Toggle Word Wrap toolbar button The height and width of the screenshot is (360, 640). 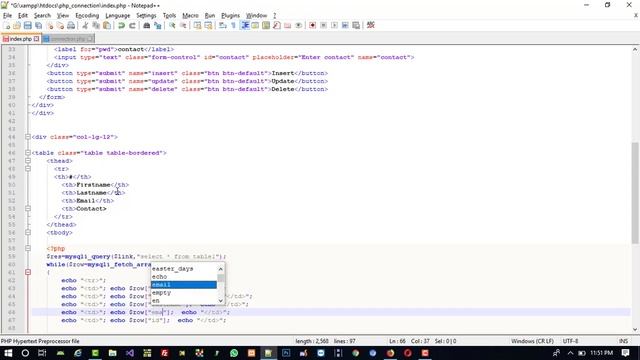pos(223,25)
